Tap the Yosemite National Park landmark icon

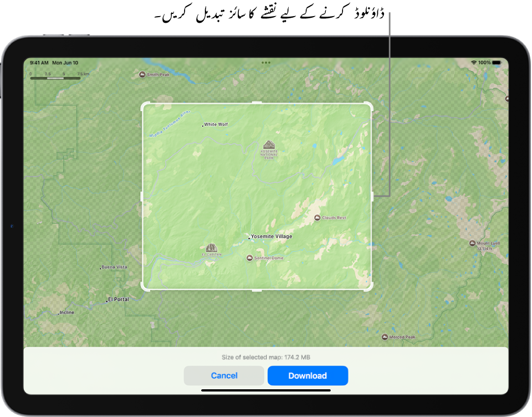click(269, 145)
